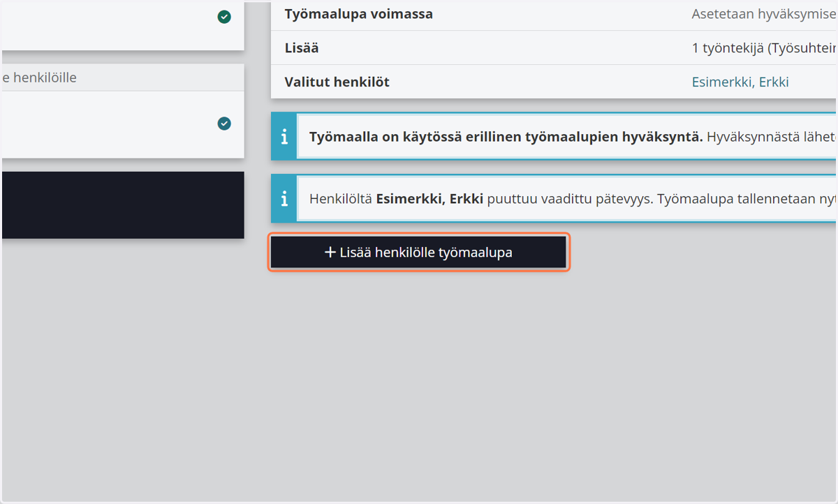Click the teal checkmark icon below henkilöille header
This screenshot has height=504, width=838.
click(x=224, y=124)
